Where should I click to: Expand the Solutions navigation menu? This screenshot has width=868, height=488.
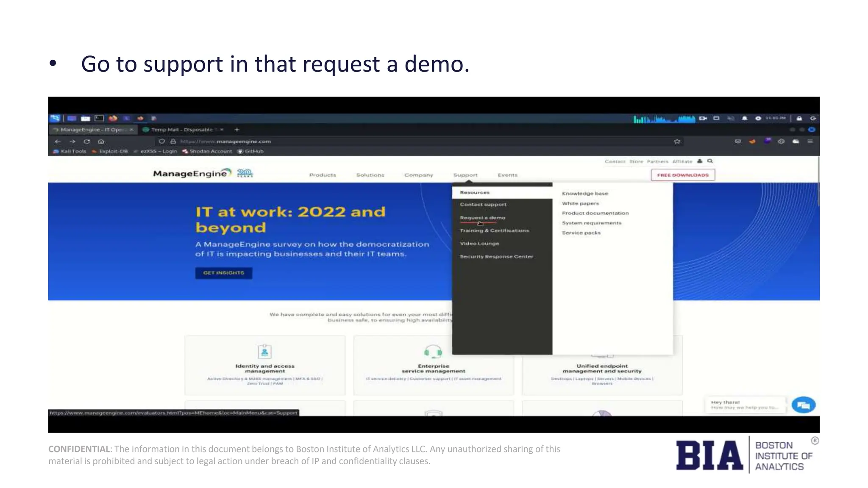click(x=370, y=175)
